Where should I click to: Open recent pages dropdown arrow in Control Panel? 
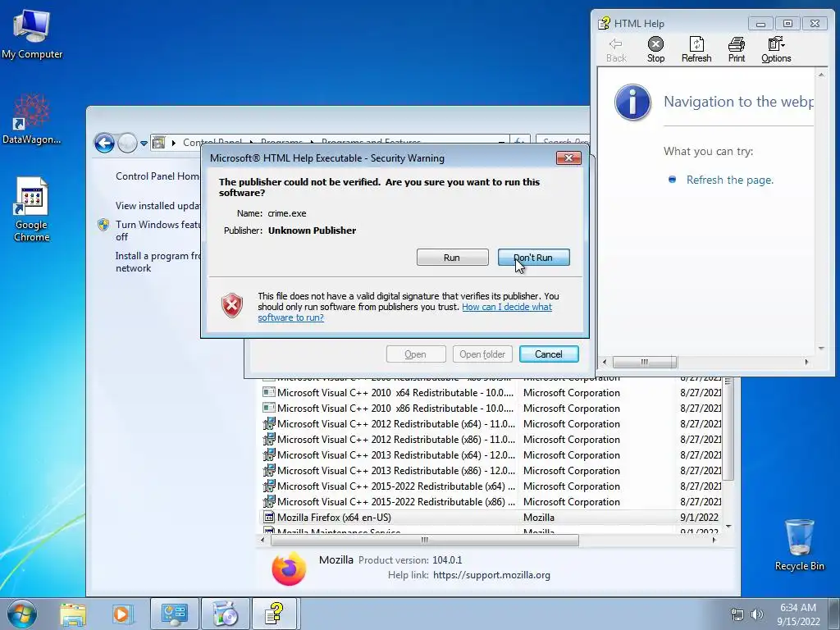pos(144,143)
